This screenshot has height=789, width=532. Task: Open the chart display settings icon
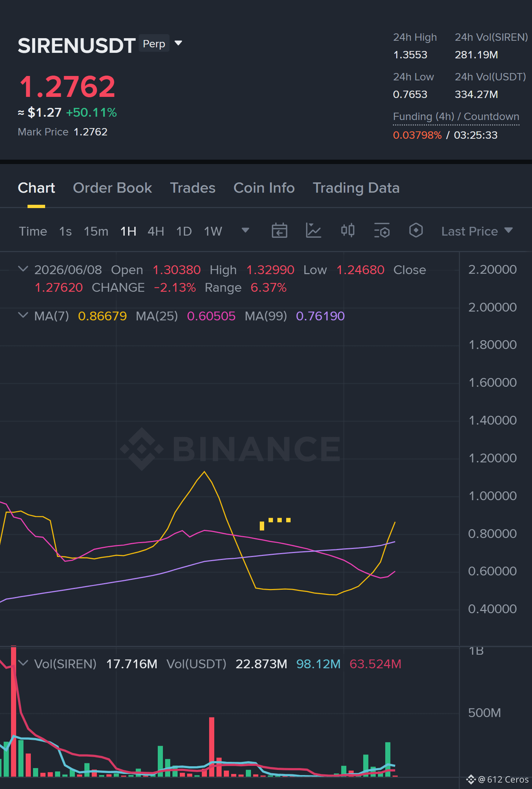click(382, 231)
